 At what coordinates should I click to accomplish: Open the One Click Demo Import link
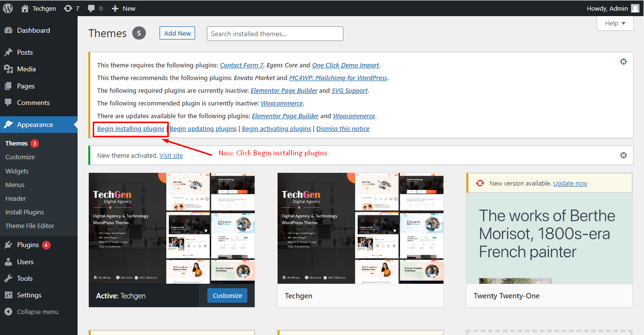[x=345, y=65]
